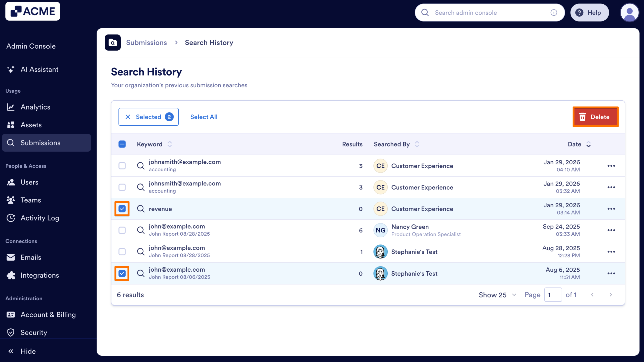This screenshot has width=644, height=362.
Task: Click the Submissions magnifier icon
Action: point(11,143)
